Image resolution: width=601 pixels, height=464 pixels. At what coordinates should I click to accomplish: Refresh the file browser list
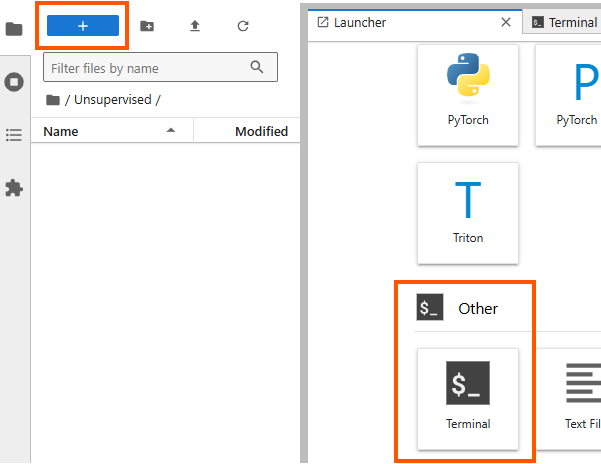243,26
